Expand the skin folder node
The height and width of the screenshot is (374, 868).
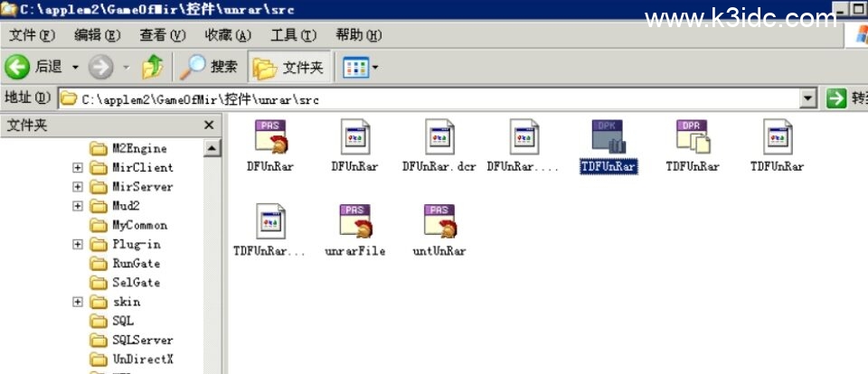(x=78, y=302)
